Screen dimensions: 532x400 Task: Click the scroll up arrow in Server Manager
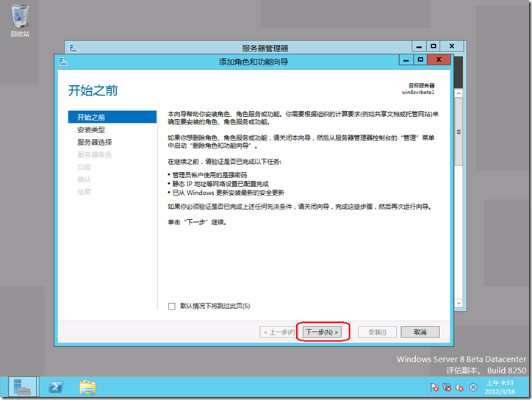(x=459, y=93)
